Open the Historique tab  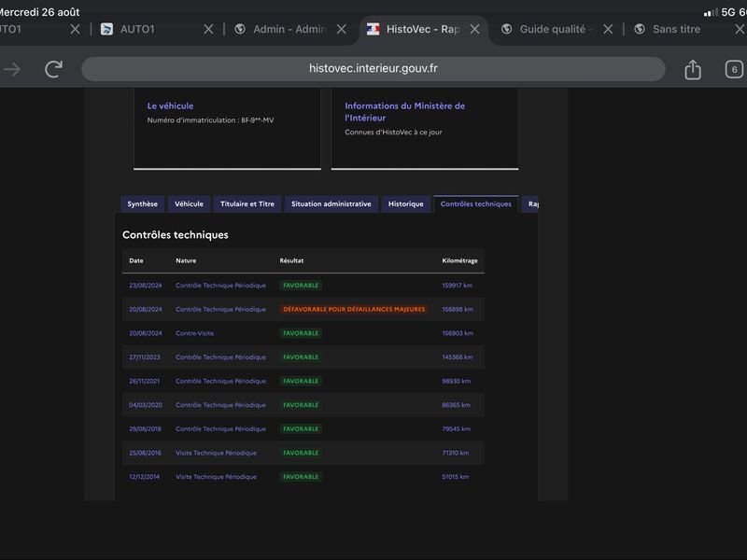(x=405, y=203)
